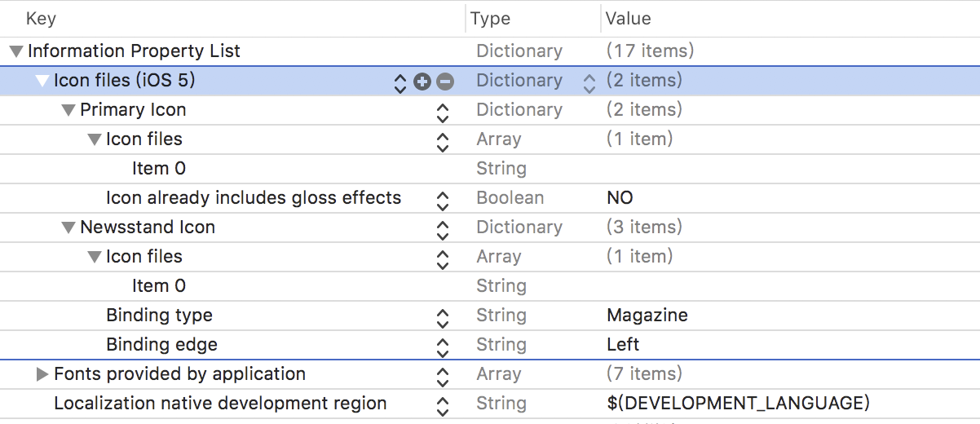Image resolution: width=980 pixels, height=424 pixels.
Task: Open type stepper next to selected Dictionary
Action: click(589, 82)
